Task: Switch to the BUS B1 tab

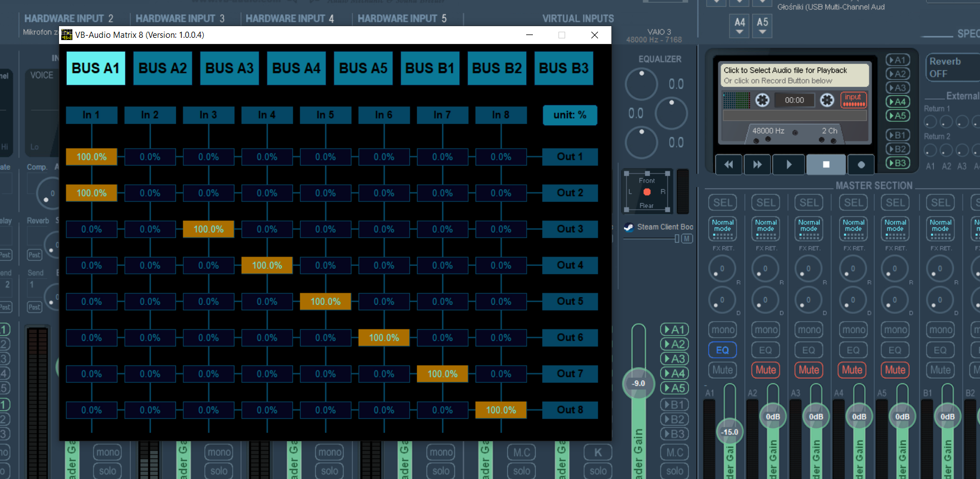Action: click(430, 68)
